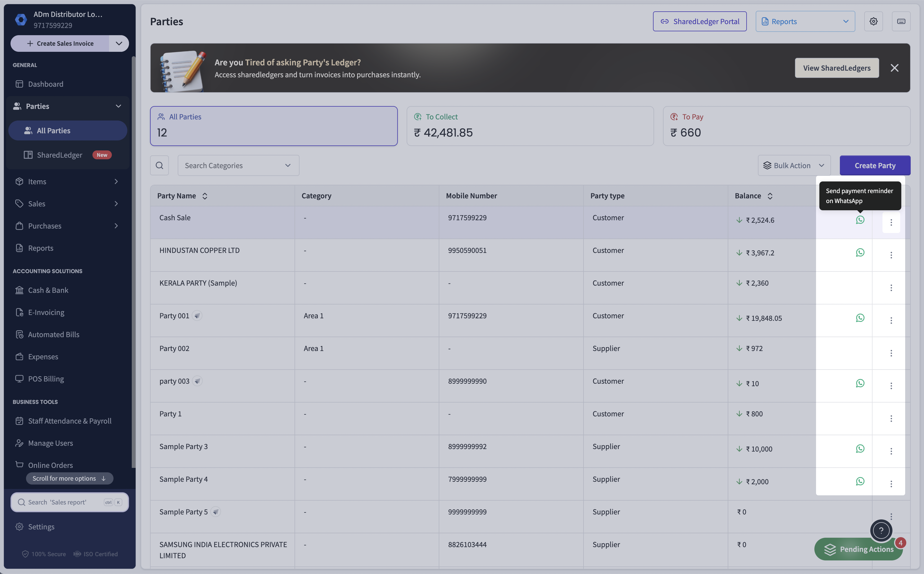
Task: Expand the Items sidebar section
Action: pyautogui.click(x=116, y=181)
